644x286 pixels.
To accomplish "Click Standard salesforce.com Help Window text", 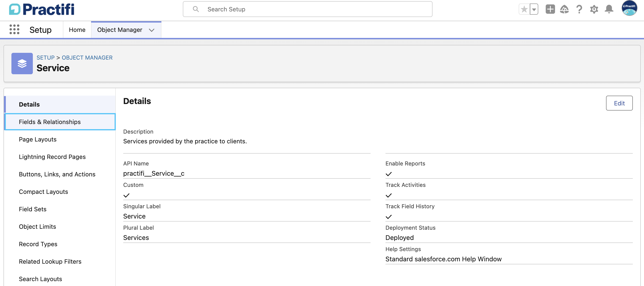I will pos(443,259).
